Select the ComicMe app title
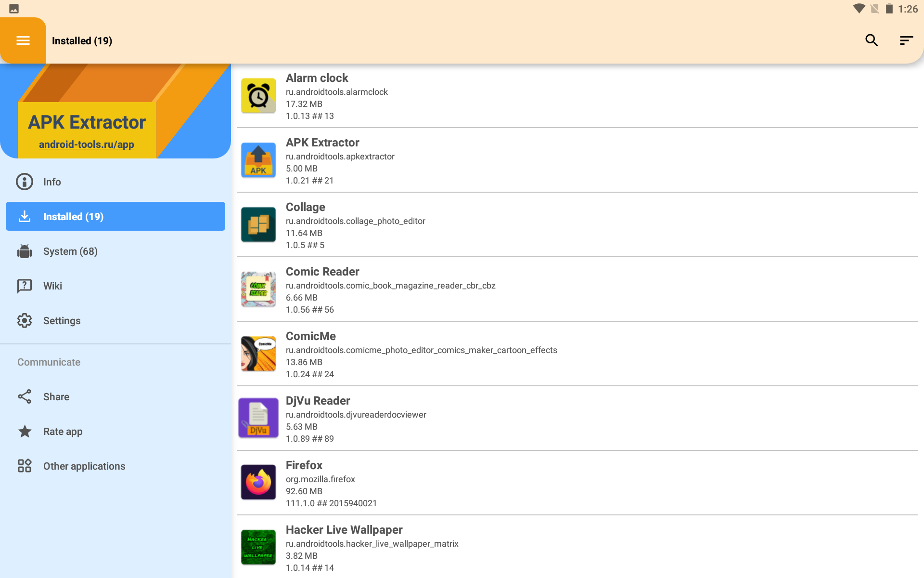This screenshot has height=578, width=924. [x=311, y=336]
